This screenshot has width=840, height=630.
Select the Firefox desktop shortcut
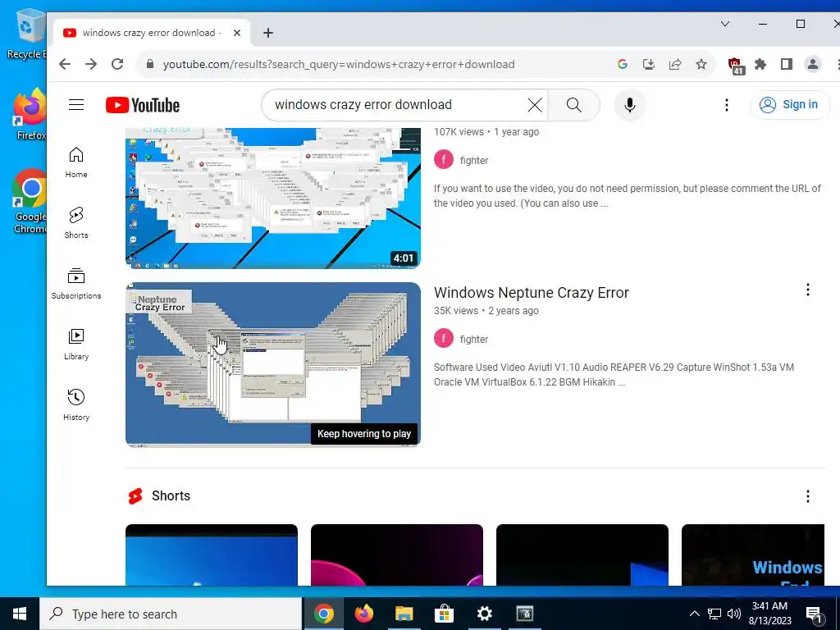[x=30, y=114]
